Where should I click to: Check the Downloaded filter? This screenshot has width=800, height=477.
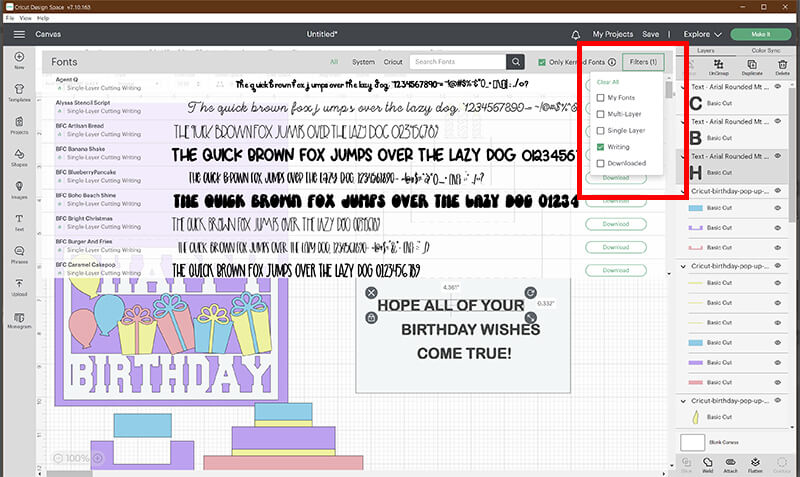click(x=601, y=163)
